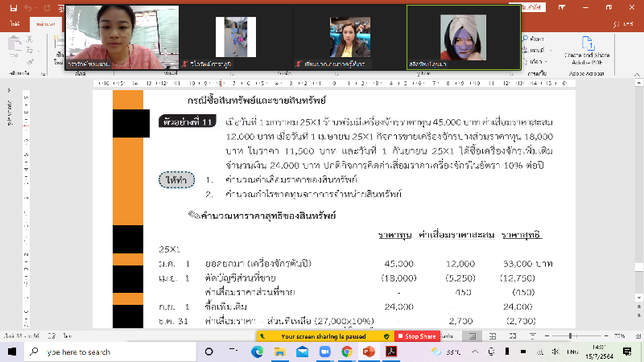This screenshot has width=644, height=362.
Task: Open the Mail app from the taskbar
Action: point(301,352)
